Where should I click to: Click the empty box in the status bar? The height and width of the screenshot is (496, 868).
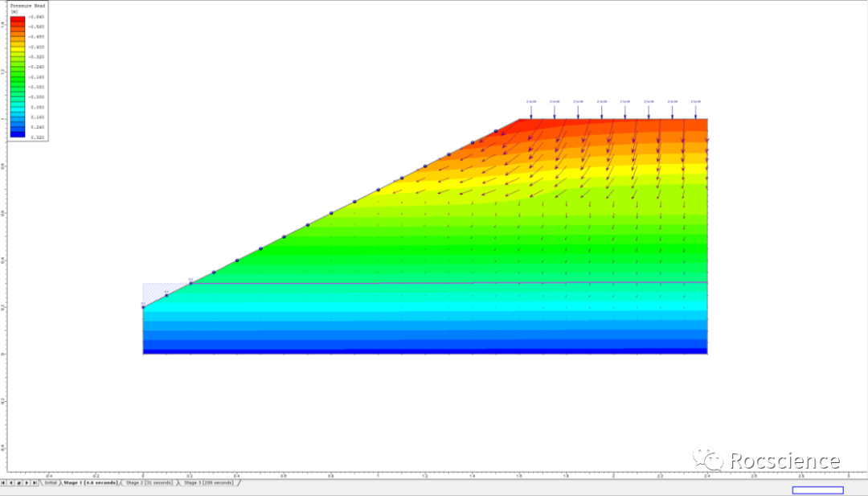[x=817, y=490]
